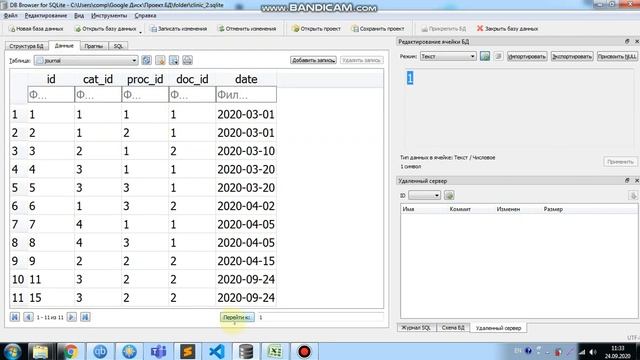This screenshot has height=360, width=640.
Task: Refresh the journal table data
Action: 147,60
